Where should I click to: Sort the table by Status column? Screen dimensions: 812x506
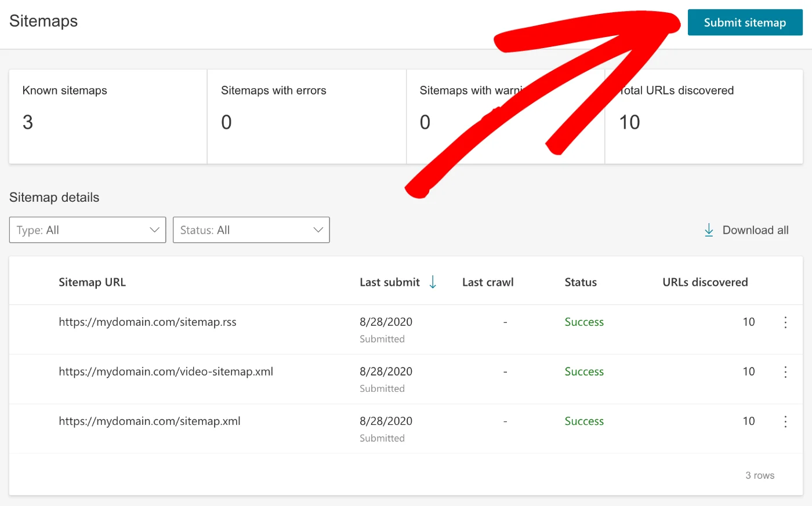pyautogui.click(x=580, y=282)
